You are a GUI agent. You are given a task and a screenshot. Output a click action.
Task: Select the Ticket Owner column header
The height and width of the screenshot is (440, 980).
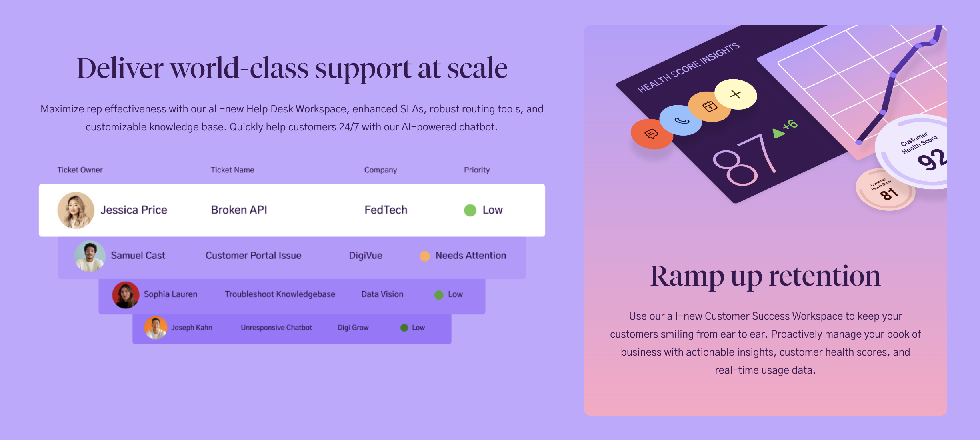point(80,170)
